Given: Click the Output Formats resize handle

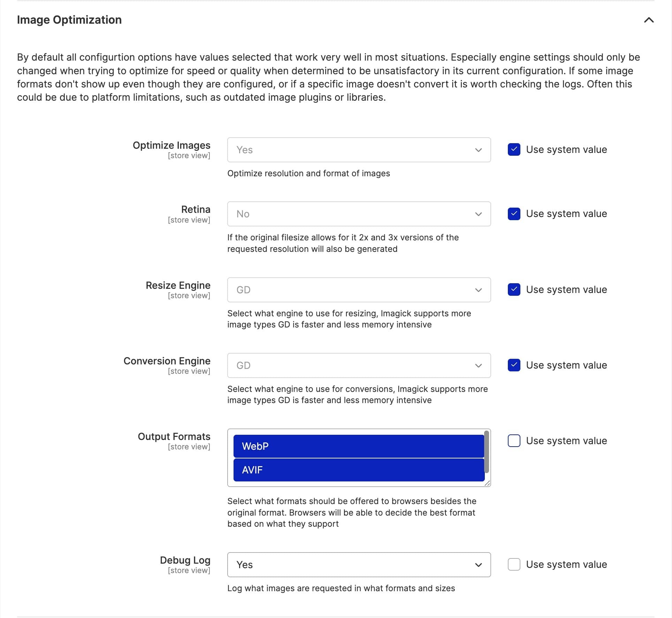Looking at the screenshot, I should coord(487,483).
